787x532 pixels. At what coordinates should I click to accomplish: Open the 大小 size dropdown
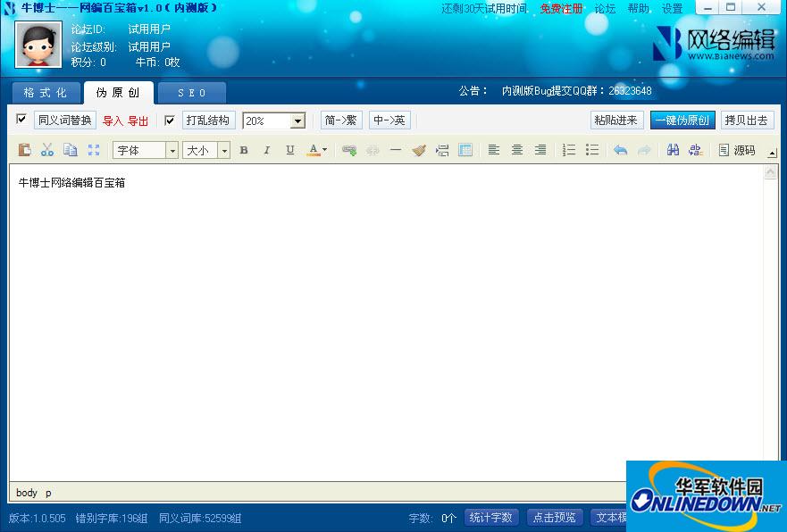pos(206,150)
